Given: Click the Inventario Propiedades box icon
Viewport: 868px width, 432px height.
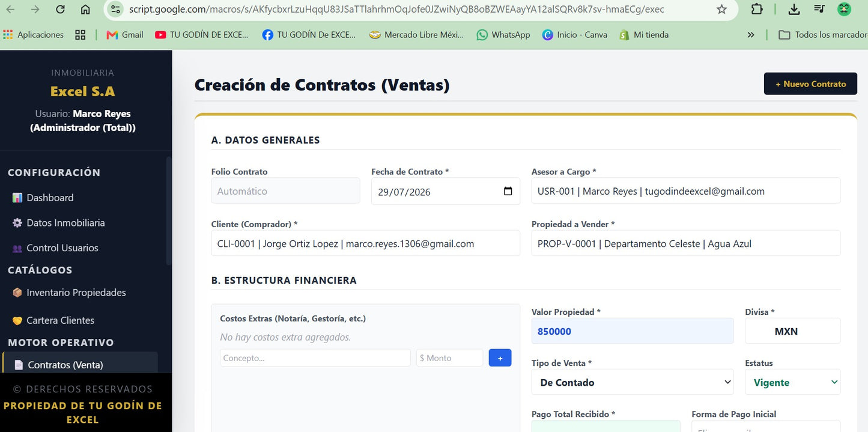Looking at the screenshot, I should pyautogui.click(x=17, y=293).
